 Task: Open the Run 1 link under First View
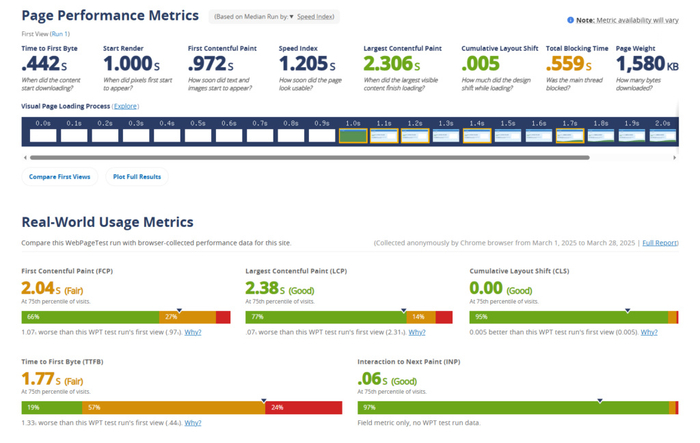pos(60,34)
